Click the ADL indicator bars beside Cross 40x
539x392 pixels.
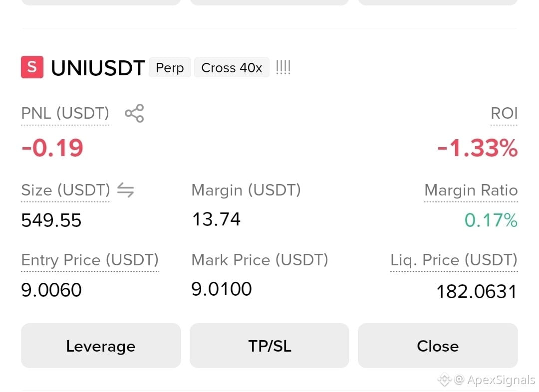click(283, 67)
